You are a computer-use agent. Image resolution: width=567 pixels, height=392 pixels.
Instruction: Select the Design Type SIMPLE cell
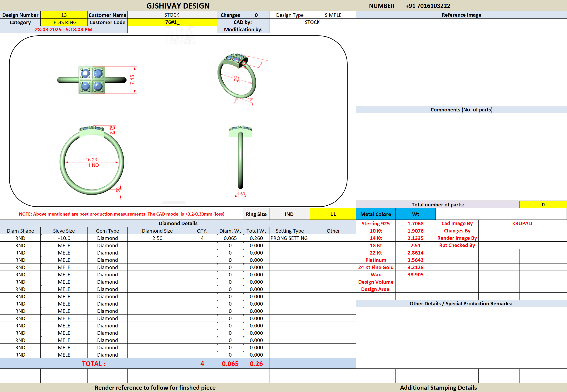pyautogui.click(x=333, y=15)
